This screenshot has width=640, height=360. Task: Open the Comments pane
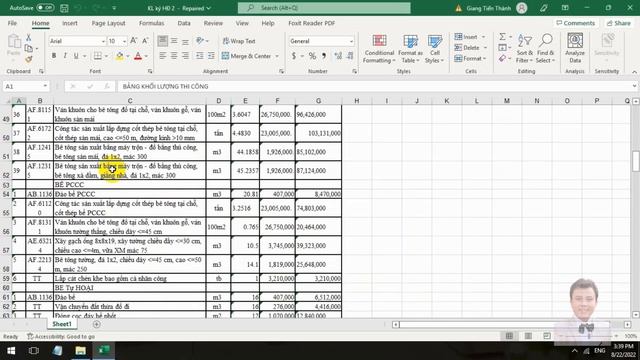pyautogui.click(x=576, y=23)
